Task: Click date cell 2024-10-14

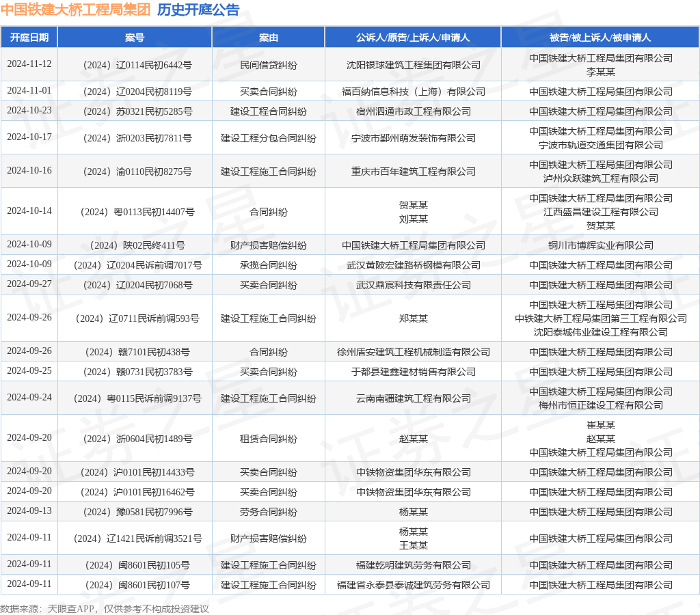Action: tap(29, 210)
